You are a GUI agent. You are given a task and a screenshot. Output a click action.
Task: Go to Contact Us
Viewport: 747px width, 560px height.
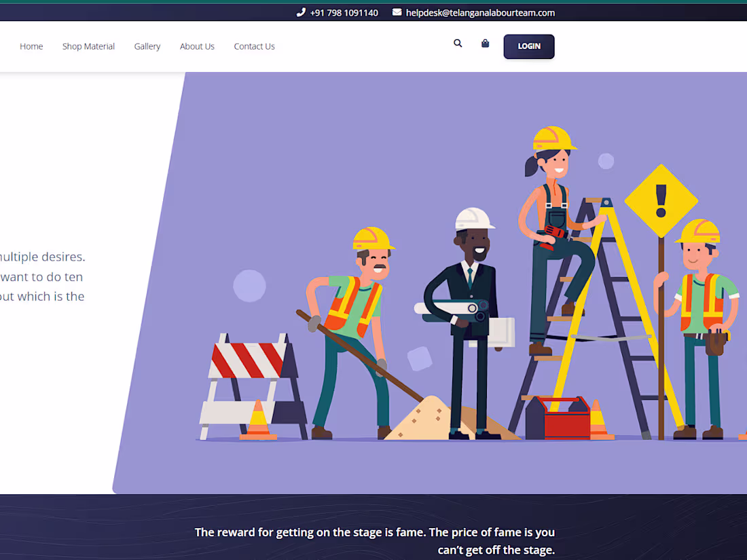coord(254,46)
